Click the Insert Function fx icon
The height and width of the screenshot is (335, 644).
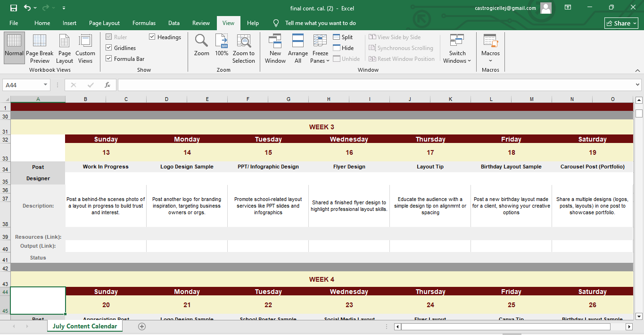tap(107, 85)
